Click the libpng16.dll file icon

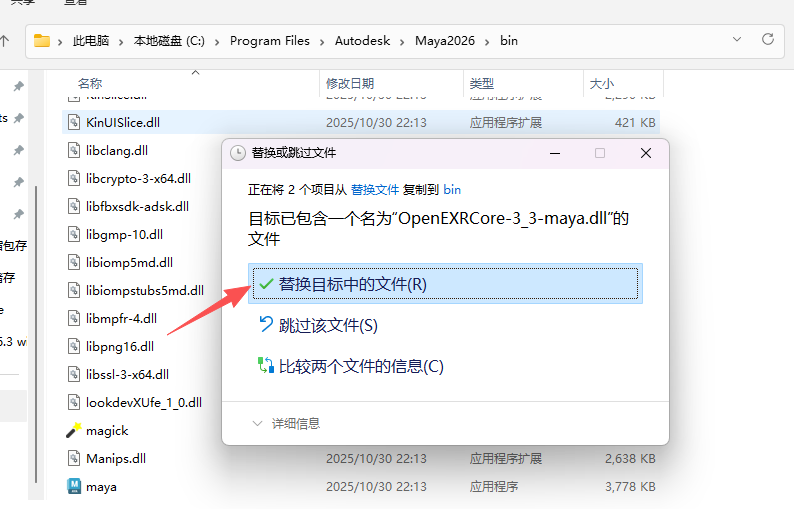tap(74, 346)
